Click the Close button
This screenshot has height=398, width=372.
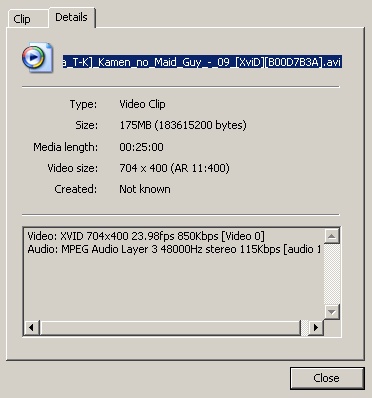(x=327, y=378)
